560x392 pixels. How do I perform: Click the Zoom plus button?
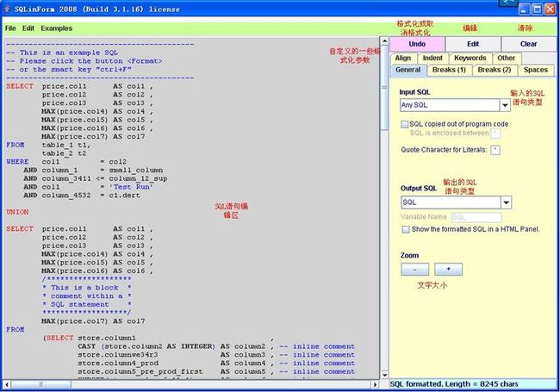pos(449,269)
